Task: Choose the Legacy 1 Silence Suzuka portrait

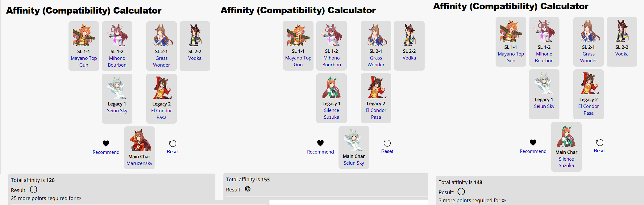Action: [x=331, y=88]
